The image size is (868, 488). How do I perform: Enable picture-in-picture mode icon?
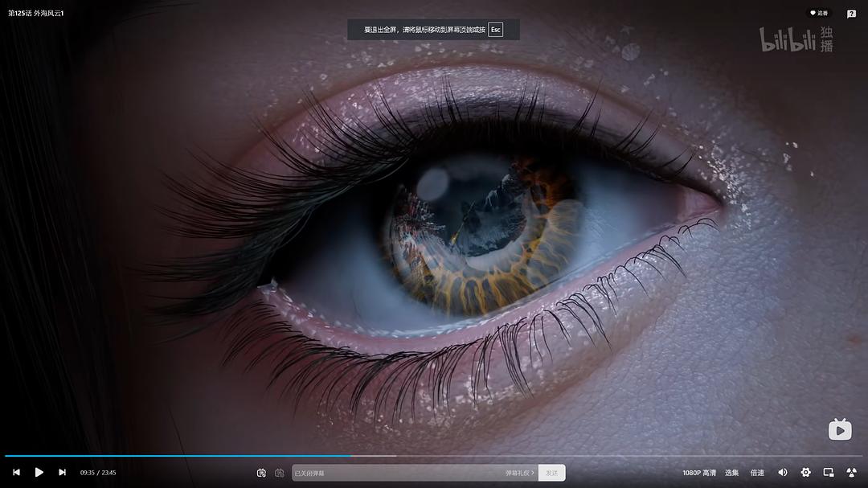pos(828,472)
